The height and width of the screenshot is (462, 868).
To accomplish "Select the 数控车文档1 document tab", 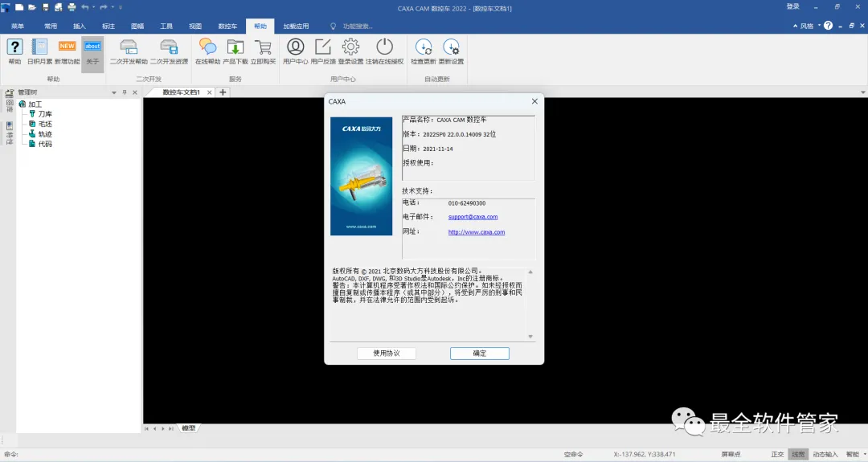I will [x=181, y=92].
